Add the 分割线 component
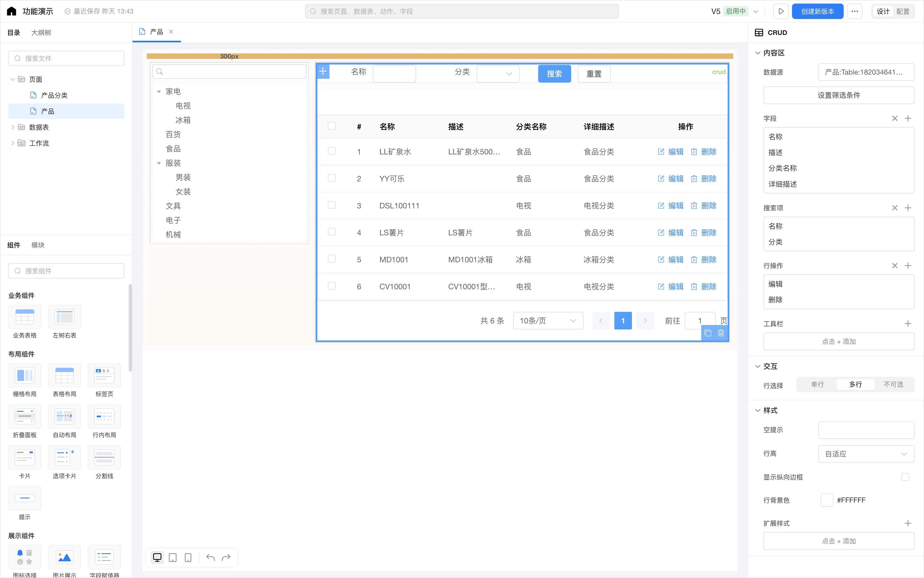This screenshot has height=578, width=924. tap(104, 462)
